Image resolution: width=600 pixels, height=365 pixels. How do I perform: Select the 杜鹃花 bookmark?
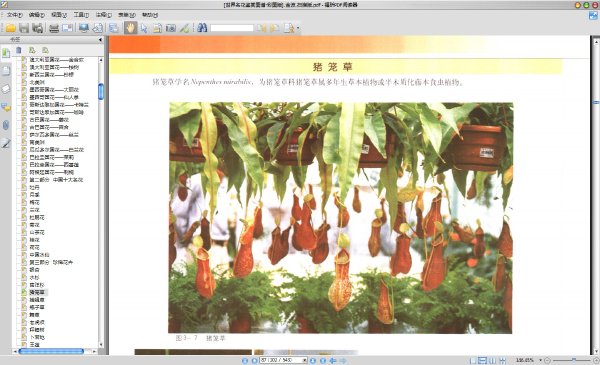pos(37,217)
